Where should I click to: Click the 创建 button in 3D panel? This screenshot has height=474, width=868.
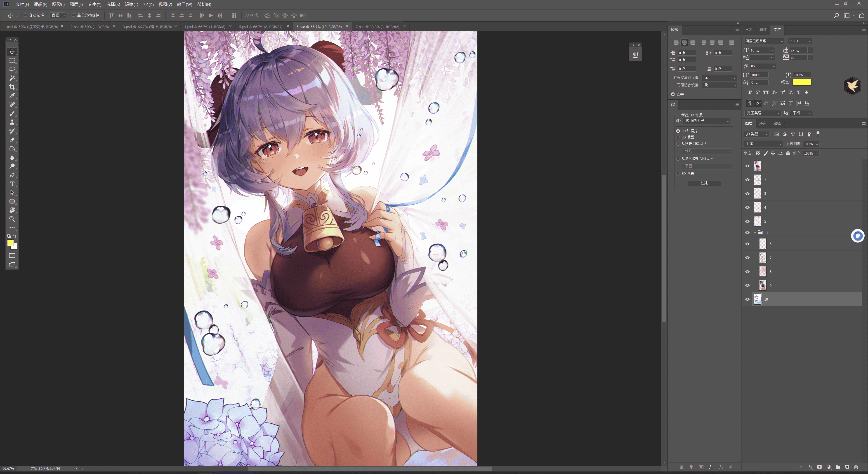[x=704, y=183]
